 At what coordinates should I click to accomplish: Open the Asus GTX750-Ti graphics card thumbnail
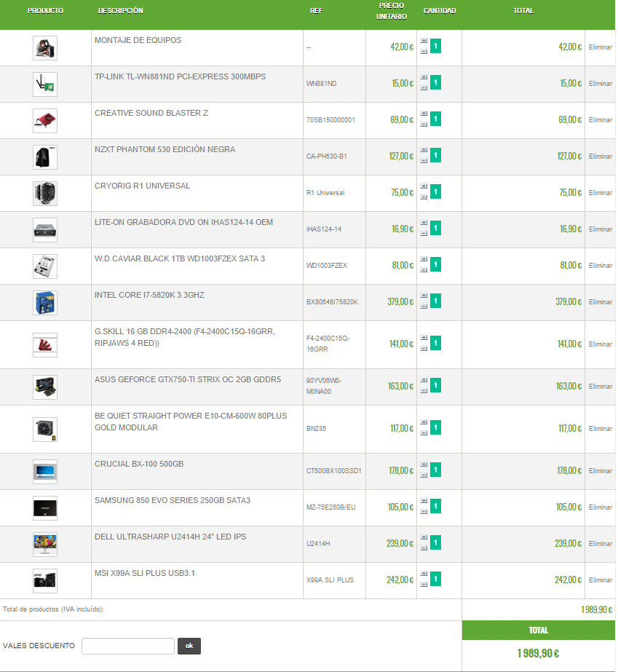pos(45,387)
